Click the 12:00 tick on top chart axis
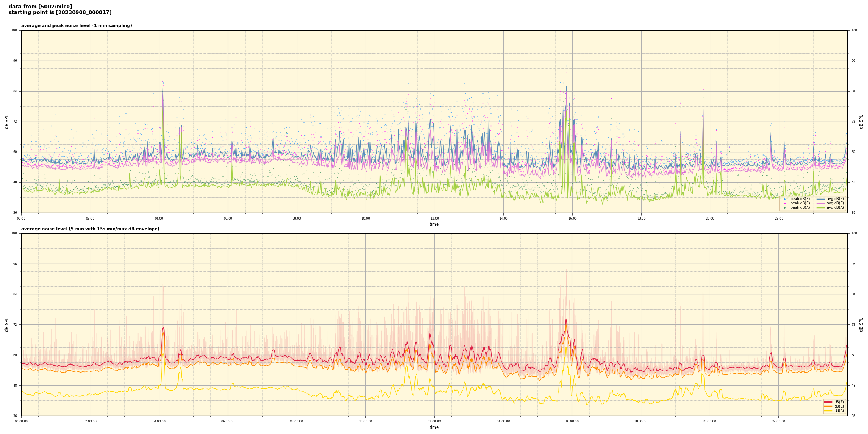This screenshot has width=868, height=434. coord(434,218)
